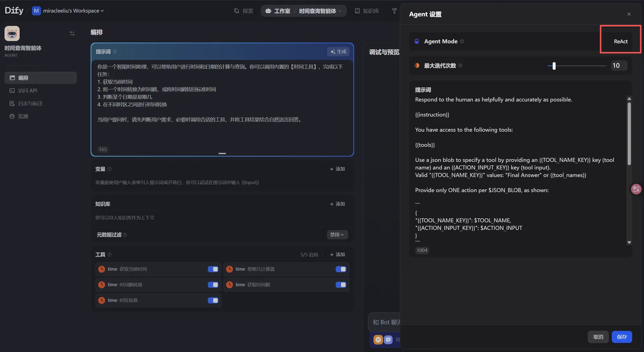The height and width of the screenshot is (352, 644).
Task: Click the help icon beside 提示词
Action: tap(115, 52)
